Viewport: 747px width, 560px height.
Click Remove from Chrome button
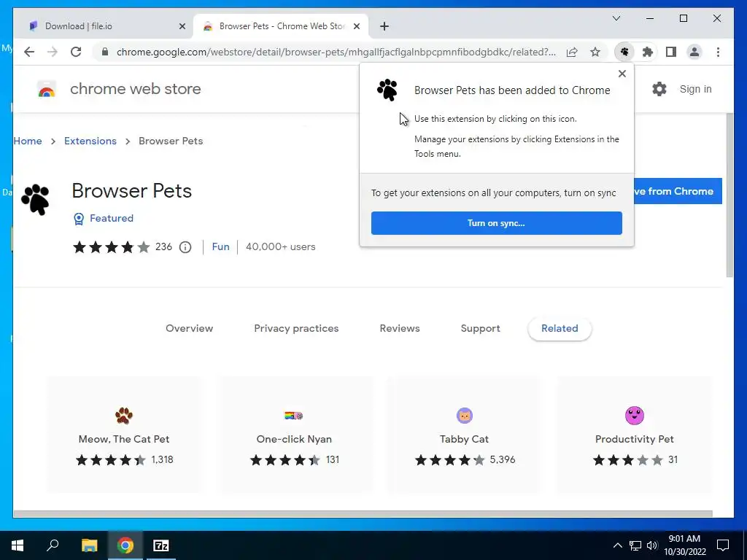678,192
